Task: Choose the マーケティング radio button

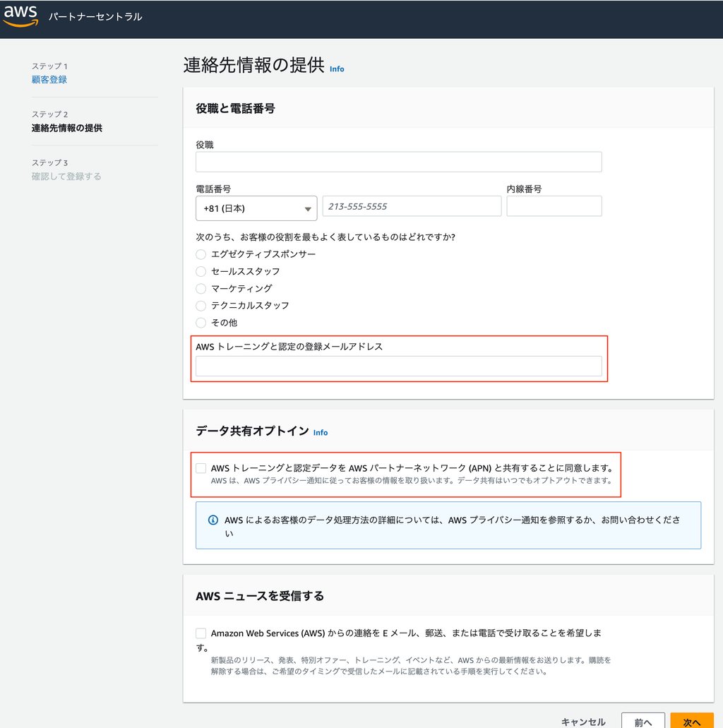Action: [201, 288]
